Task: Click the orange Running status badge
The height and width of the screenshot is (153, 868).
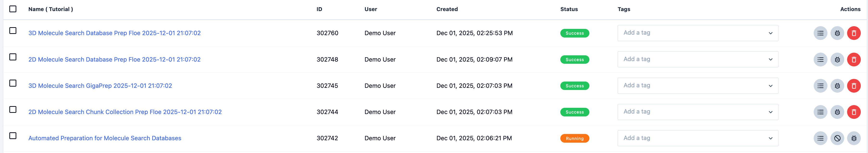Action: (x=575, y=139)
